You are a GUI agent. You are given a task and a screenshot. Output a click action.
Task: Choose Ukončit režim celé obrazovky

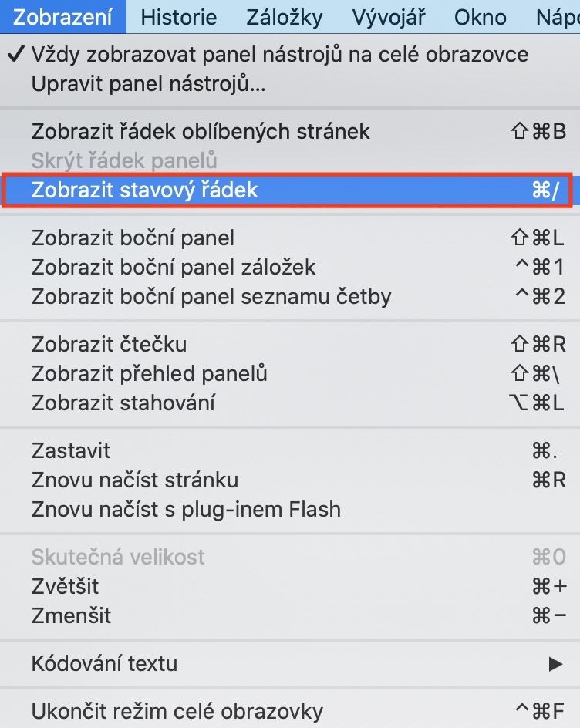[177, 710]
